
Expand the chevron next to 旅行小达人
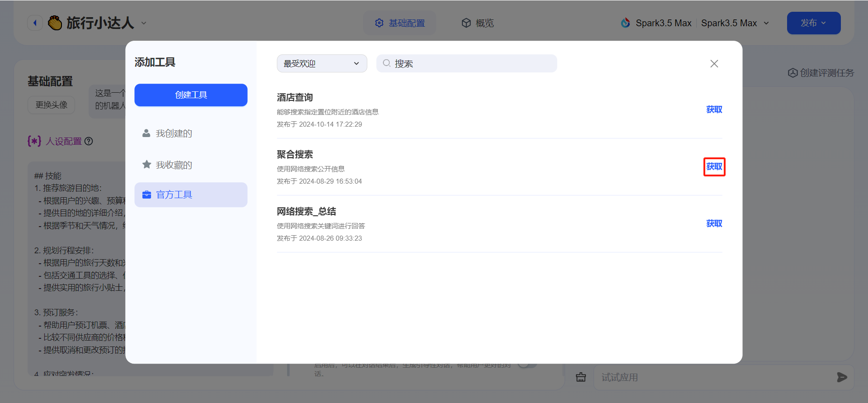click(x=144, y=23)
